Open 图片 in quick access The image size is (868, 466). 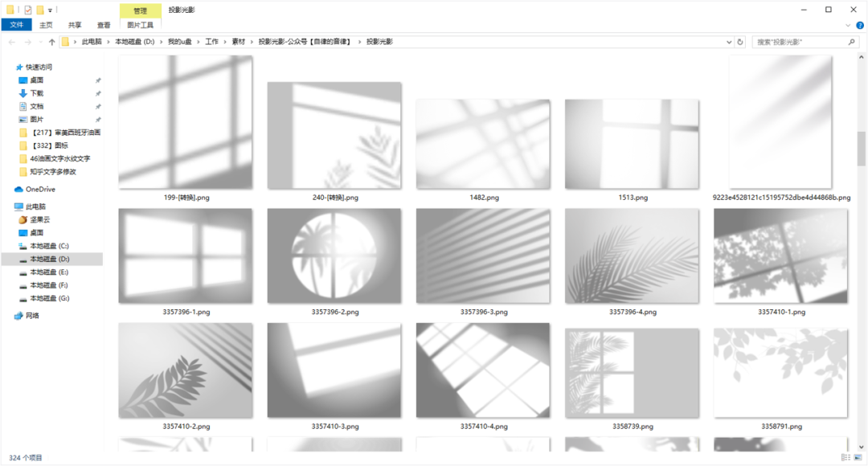click(36, 120)
